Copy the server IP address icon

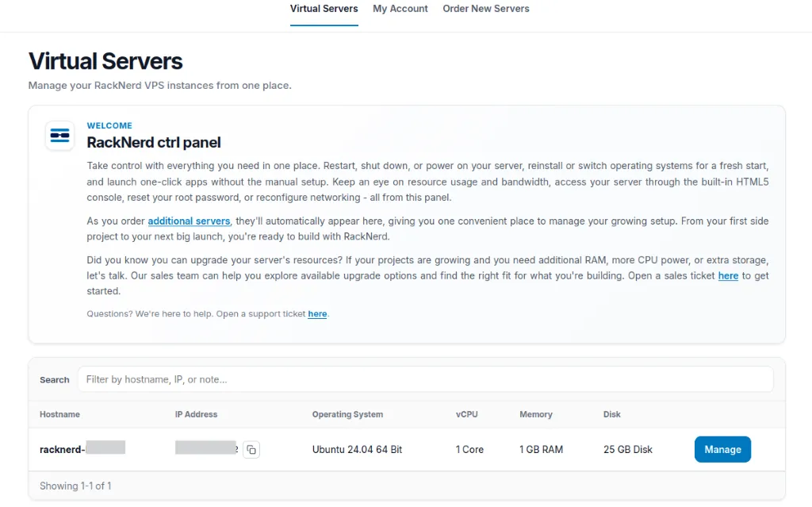click(251, 449)
